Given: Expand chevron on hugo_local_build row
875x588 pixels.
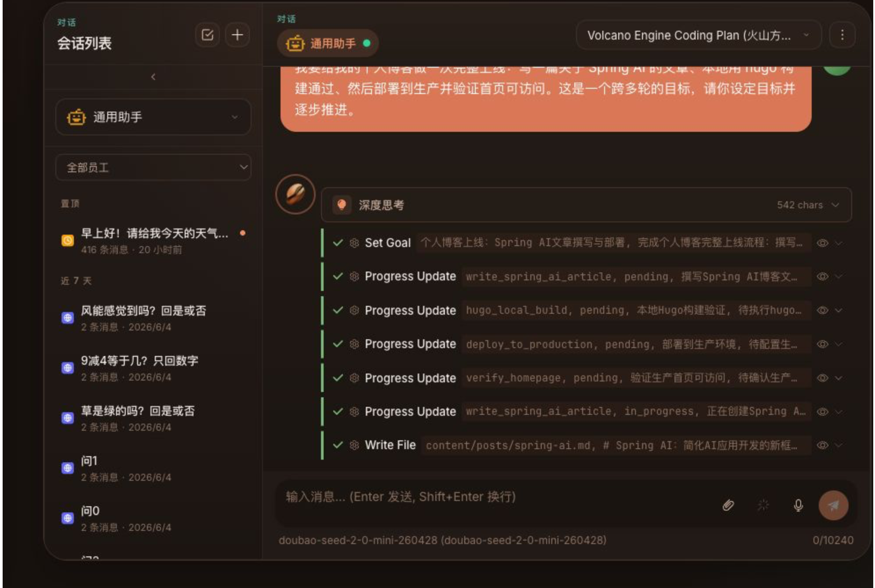Looking at the screenshot, I should (839, 310).
